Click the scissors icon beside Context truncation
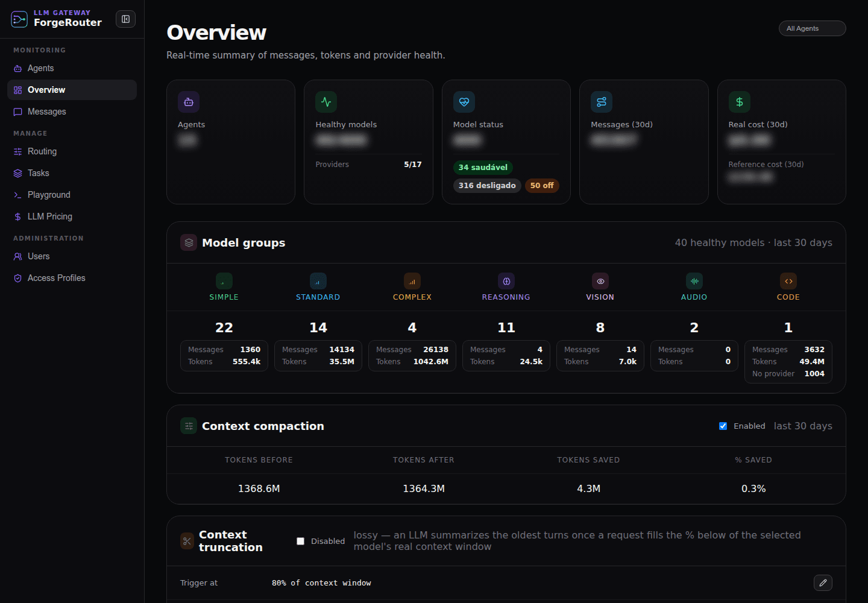This screenshot has height=603, width=868. tap(187, 541)
